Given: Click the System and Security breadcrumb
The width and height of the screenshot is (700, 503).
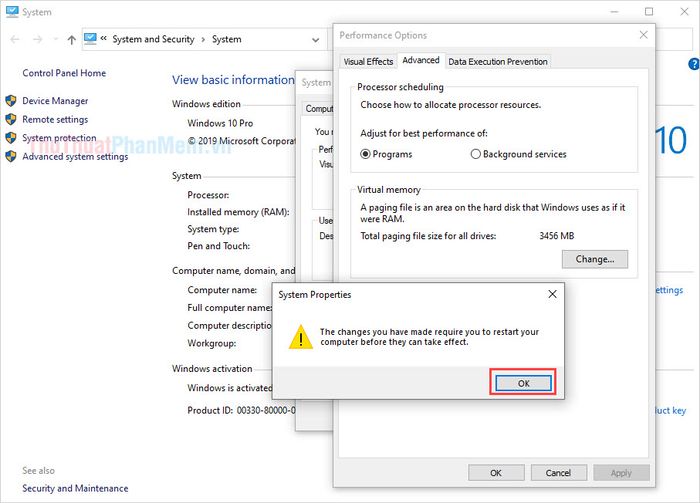Looking at the screenshot, I should tap(153, 39).
